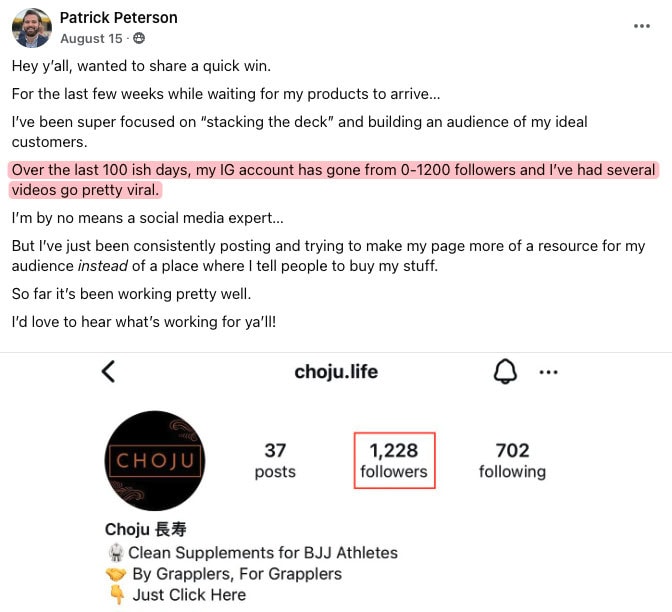Go back using the Instagram chevron arrow
Screen dimensions: 672x612
click(x=109, y=371)
